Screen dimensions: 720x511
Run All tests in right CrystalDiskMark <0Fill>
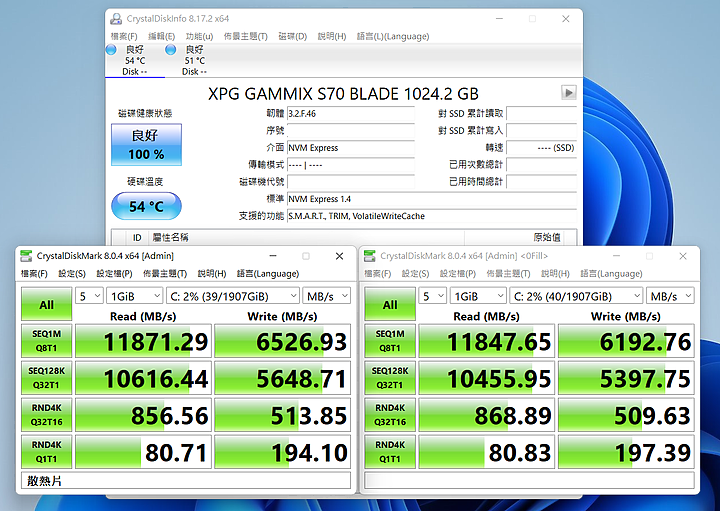pos(390,304)
